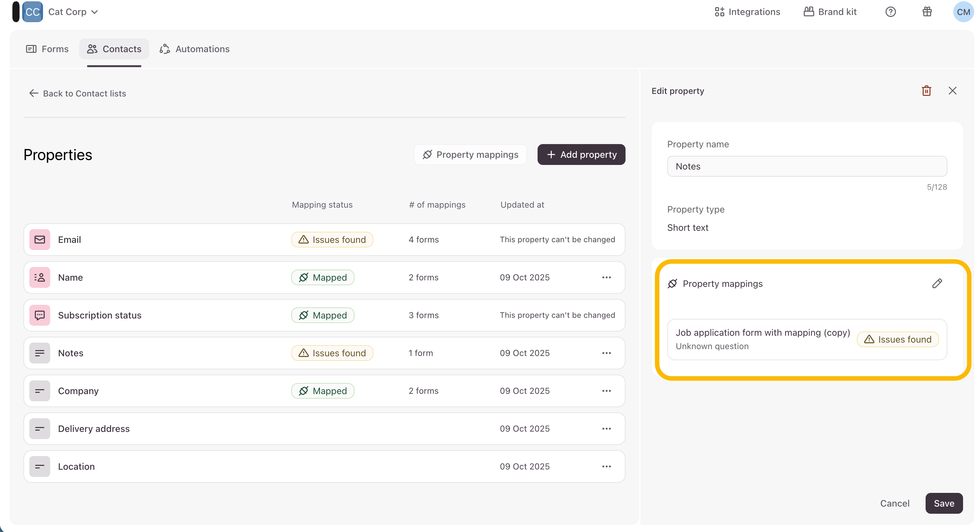980x532 pixels.
Task: Click the Name property person icon
Action: pyautogui.click(x=39, y=277)
